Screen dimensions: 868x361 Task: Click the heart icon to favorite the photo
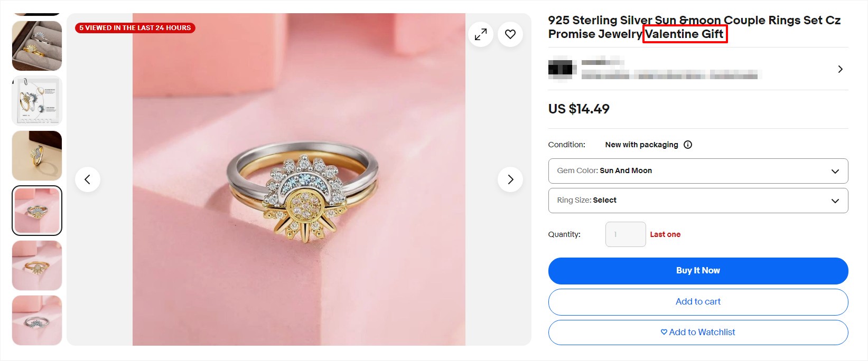point(510,34)
